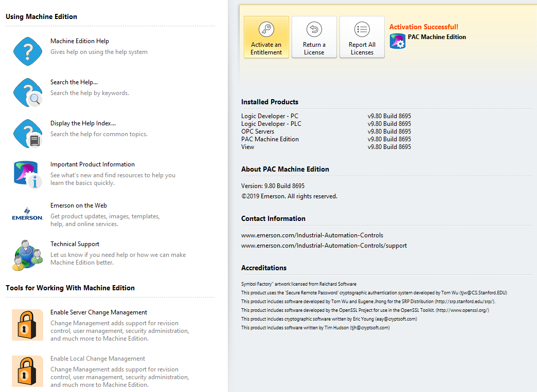Click the Activate an Entitlement button label
This screenshot has width=537, height=392.
coord(266,49)
